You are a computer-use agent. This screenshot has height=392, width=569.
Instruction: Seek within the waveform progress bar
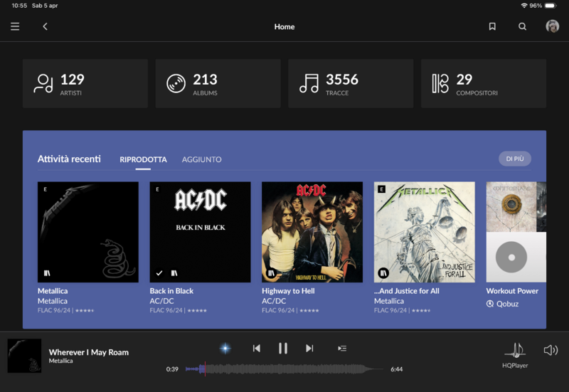click(284, 369)
